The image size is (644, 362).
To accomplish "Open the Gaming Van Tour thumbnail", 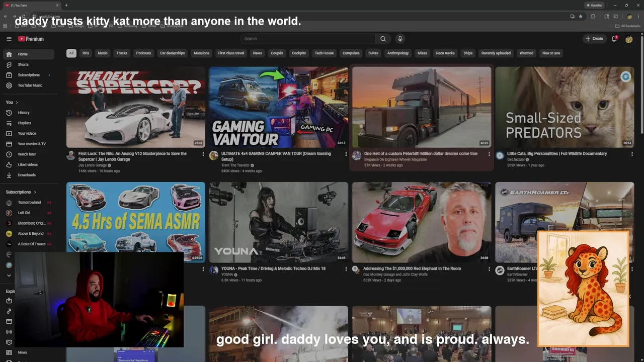I will [x=279, y=107].
